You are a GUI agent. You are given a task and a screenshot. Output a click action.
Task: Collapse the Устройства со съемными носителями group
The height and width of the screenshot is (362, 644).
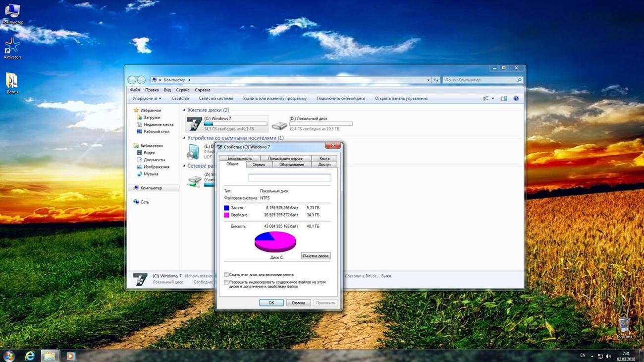pos(185,138)
